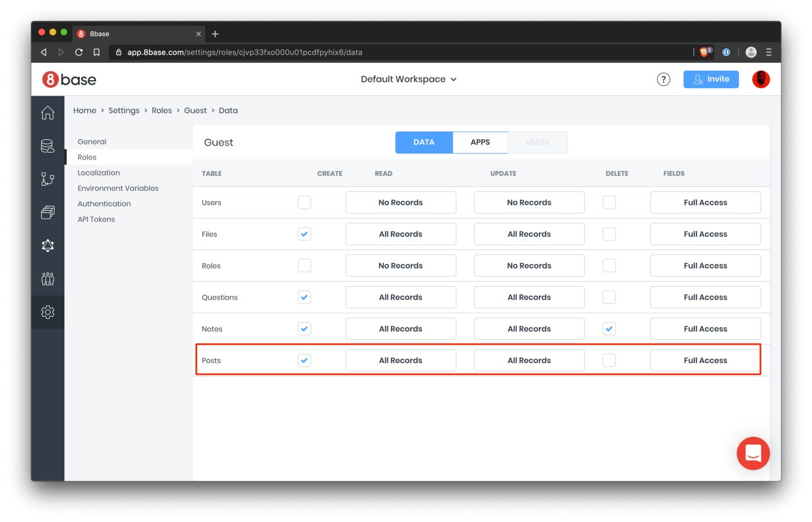Open API Tokens settings
Screen dimensions: 812x522
click(96, 219)
